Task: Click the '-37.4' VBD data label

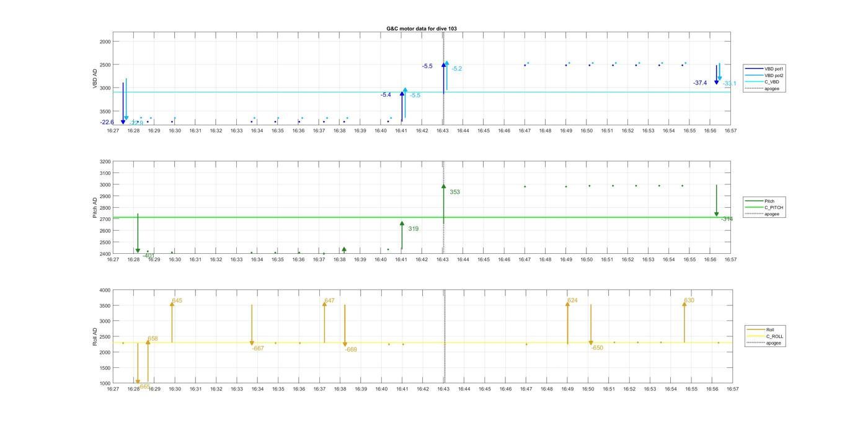Action: tap(700, 83)
